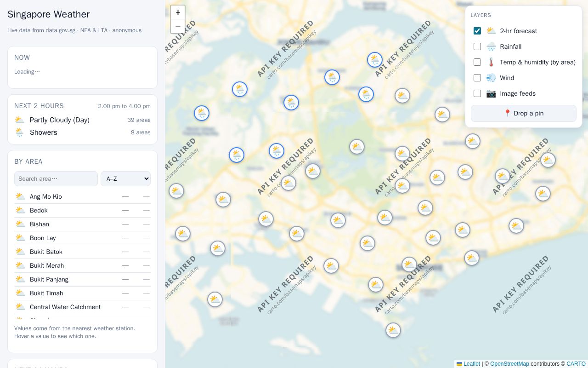Open the OpenStreetMap attribution link
Screen dimensions: 588x368
(x=509, y=364)
